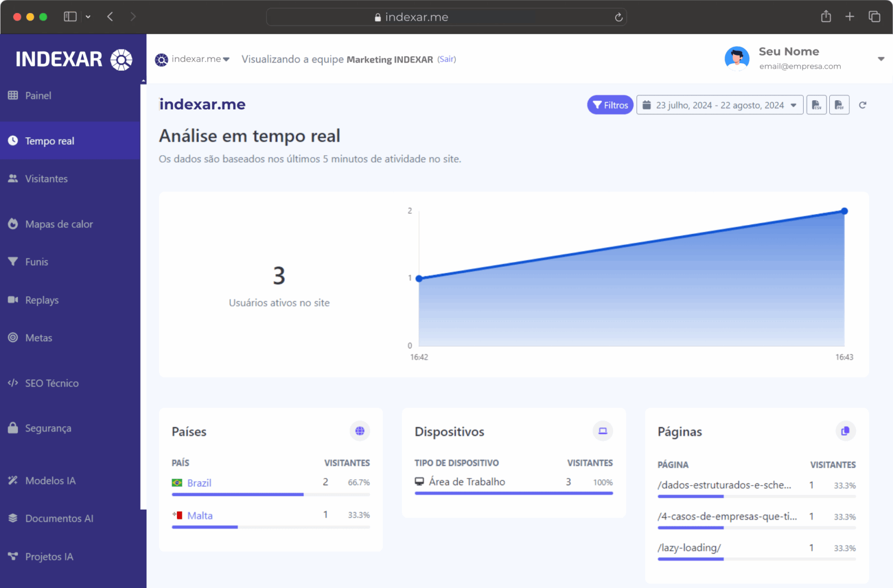Go back with Safari back arrow
The height and width of the screenshot is (588, 893).
click(110, 17)
